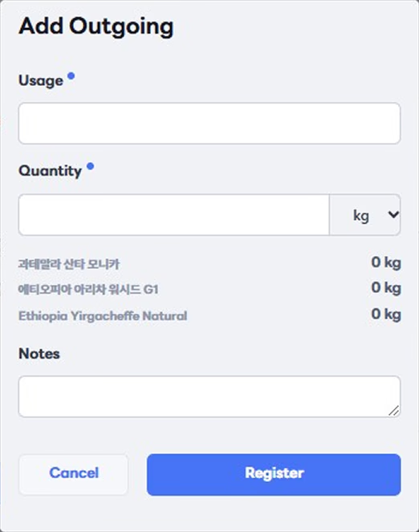Viewport: 419px width, 532px height.
Task: Select the Ethiopia Yirgacheffe Natural row
Action: coord(209,315)
